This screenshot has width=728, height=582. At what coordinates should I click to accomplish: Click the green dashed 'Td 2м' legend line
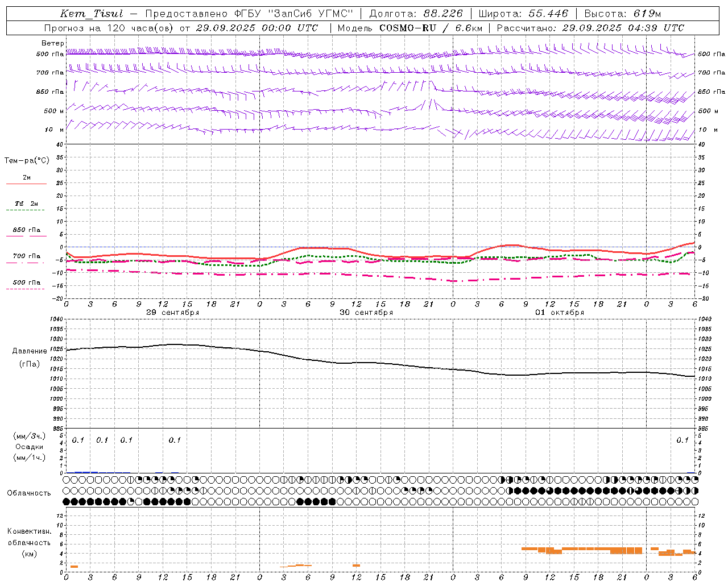tap(26, 210)
